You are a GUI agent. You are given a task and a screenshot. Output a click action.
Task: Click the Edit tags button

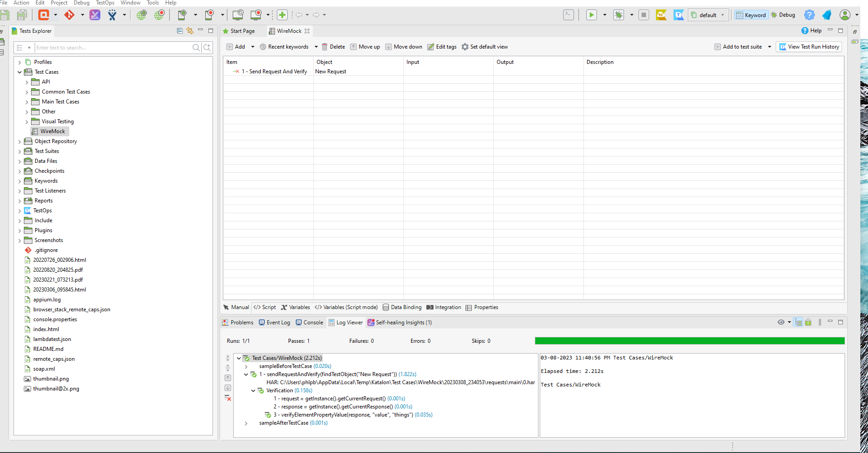442,47
